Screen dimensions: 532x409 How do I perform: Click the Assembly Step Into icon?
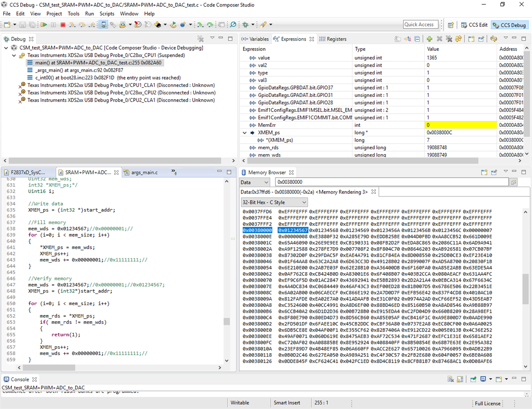pos(200,25)
